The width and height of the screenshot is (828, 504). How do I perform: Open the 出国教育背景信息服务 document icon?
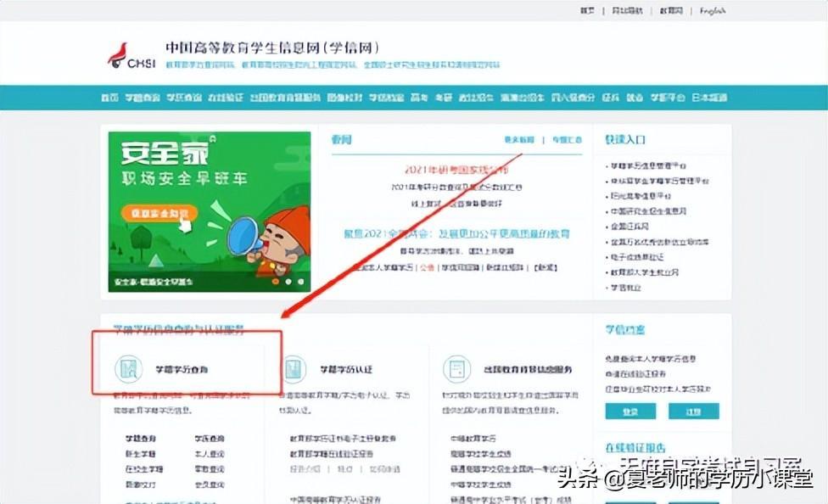(456, 369)
